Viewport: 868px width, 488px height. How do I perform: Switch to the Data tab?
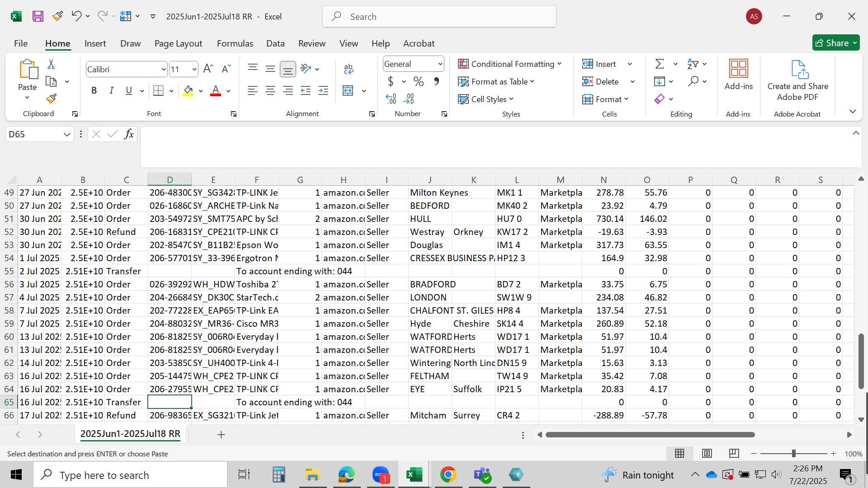click(x=275, y=43)
